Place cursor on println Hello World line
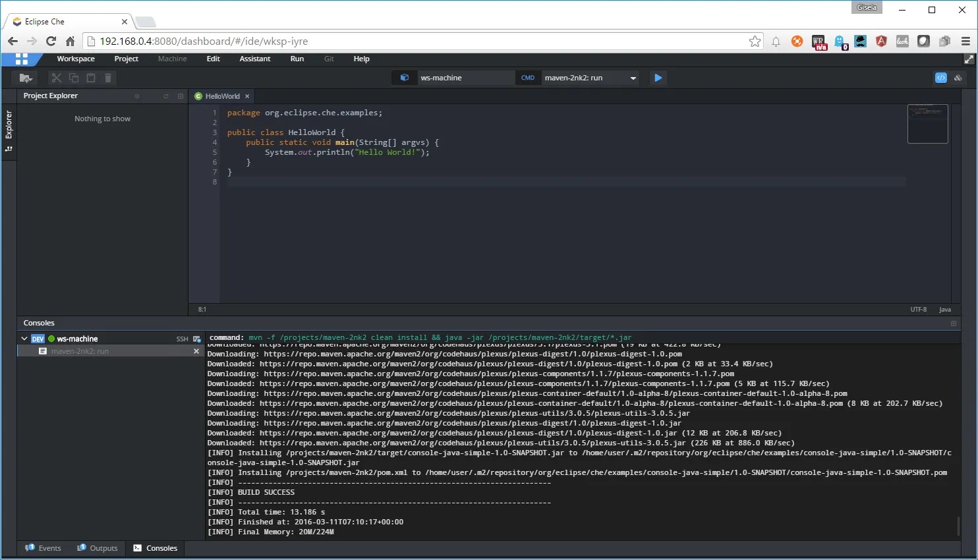The width and height of the screenshot is (978, 560). (347, 152)
